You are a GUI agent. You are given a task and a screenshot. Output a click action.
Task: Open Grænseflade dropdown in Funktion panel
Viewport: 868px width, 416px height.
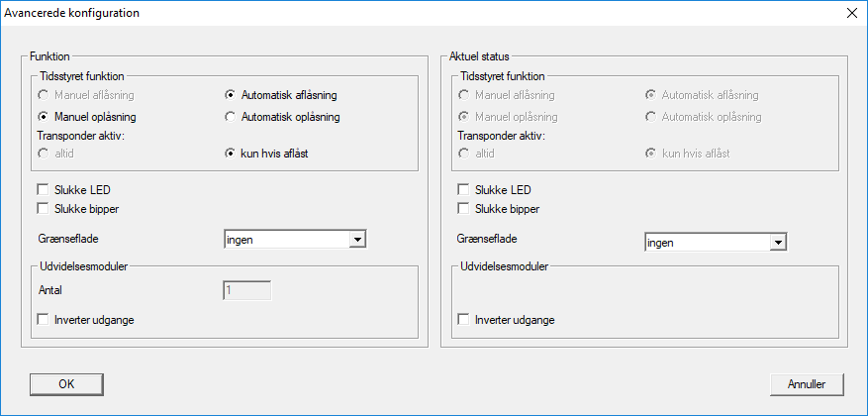358,239
